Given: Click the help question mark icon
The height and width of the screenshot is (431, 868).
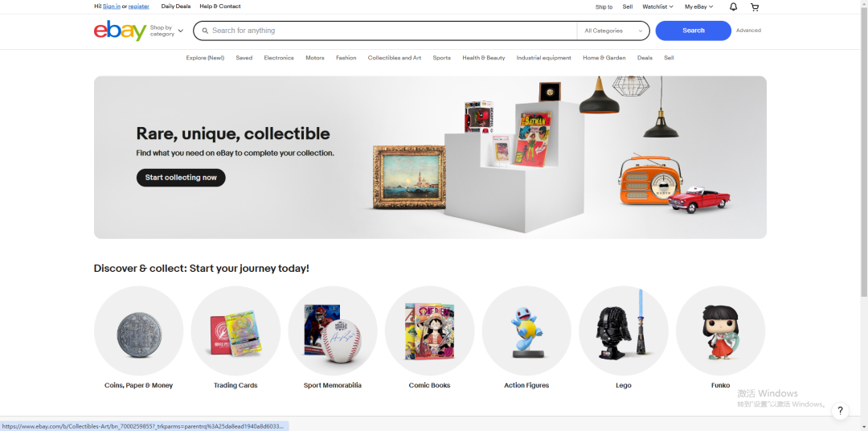Looking at the screenshot, I should (x=841, y=411).
